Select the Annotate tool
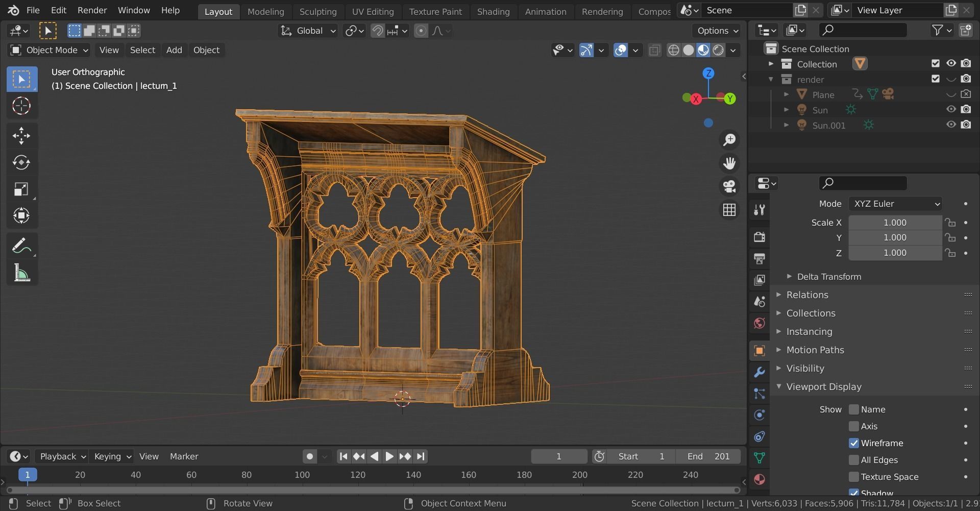Viewport: 980px width, 511px height. [21, 246]
